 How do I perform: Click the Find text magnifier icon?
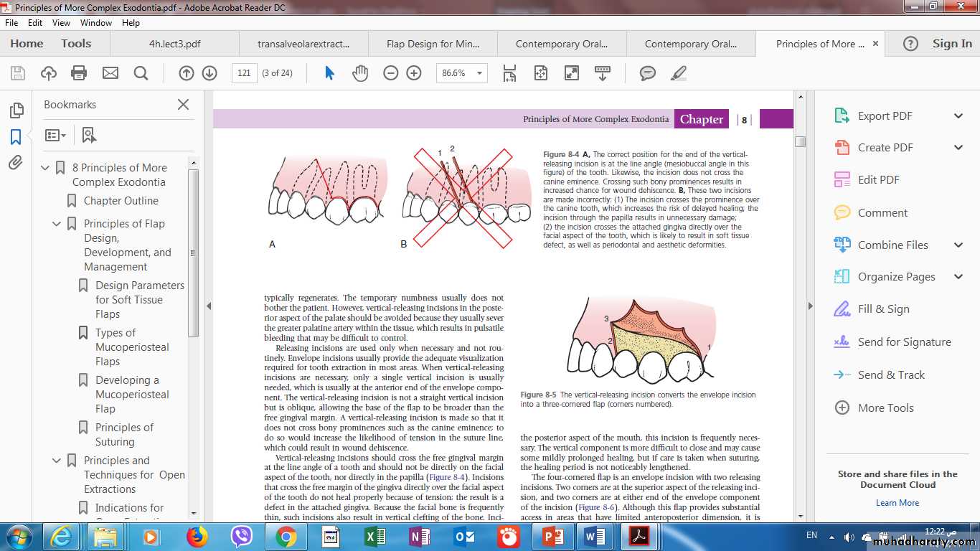coord(141,73)
